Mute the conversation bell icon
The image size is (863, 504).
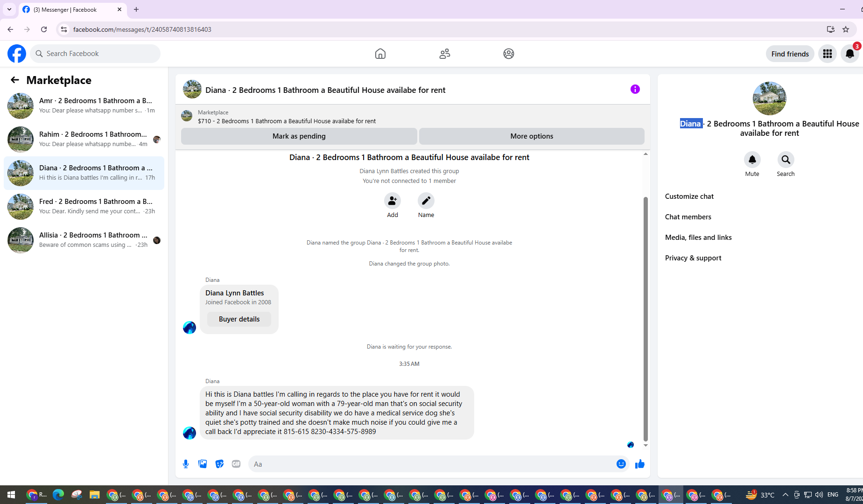point(752,160)
